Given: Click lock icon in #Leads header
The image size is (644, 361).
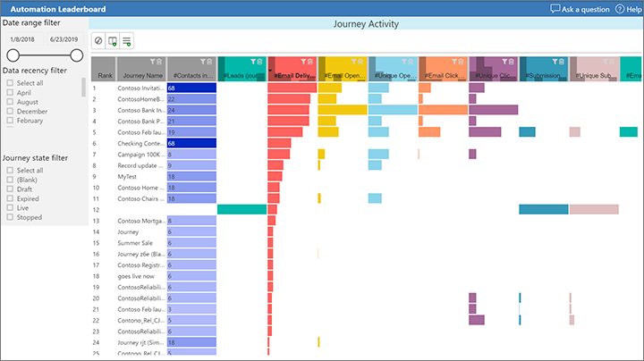Looking at the screenshot, I should 259,62.
